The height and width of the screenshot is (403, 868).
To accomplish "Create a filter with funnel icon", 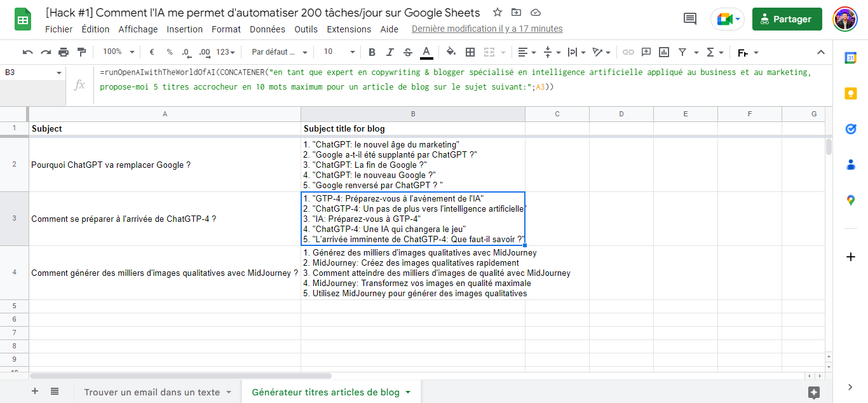I will point(682,52).
